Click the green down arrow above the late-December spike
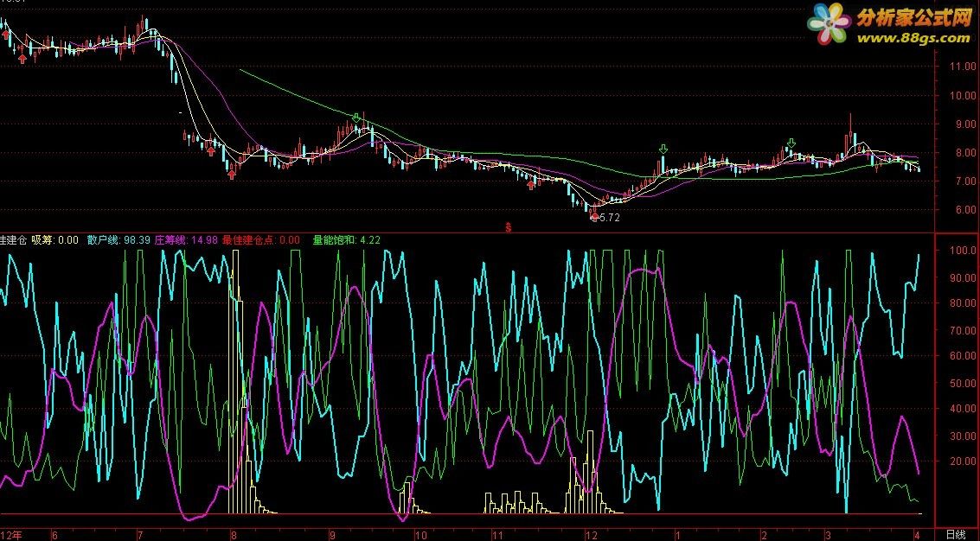 tap(663, 150)
